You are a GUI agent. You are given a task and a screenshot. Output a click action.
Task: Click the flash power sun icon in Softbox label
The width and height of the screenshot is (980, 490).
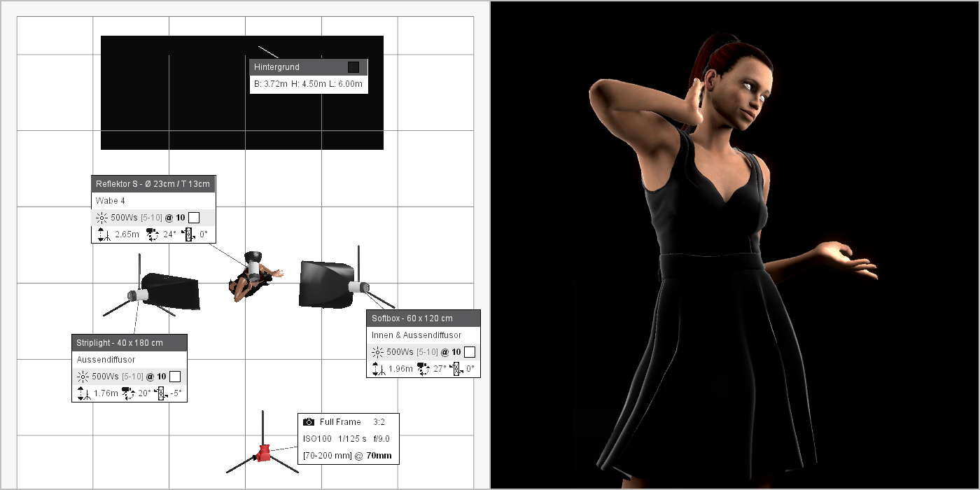(x=378, y=352)
